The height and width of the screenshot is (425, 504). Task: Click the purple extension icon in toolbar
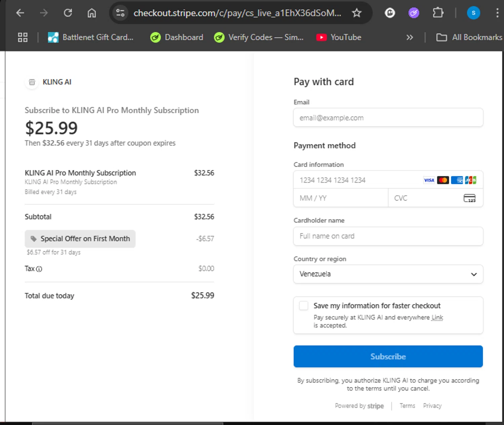pos(414,13)
